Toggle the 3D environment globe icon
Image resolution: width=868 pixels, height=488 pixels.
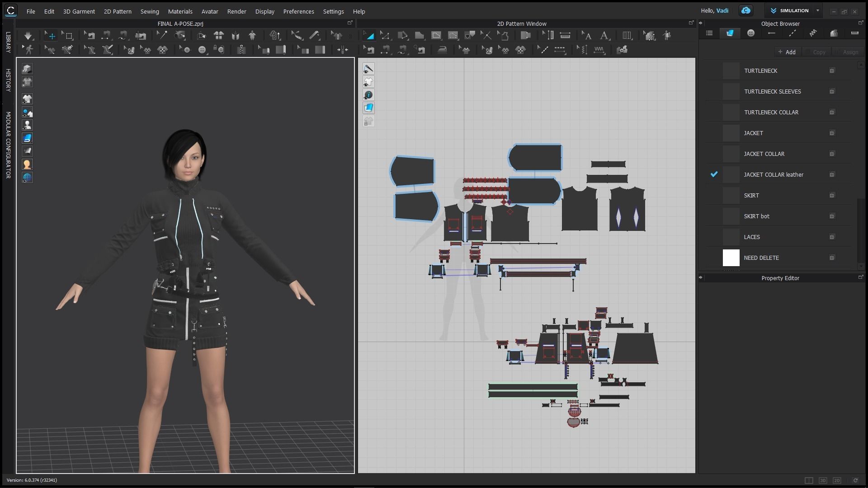click(27, 178)
